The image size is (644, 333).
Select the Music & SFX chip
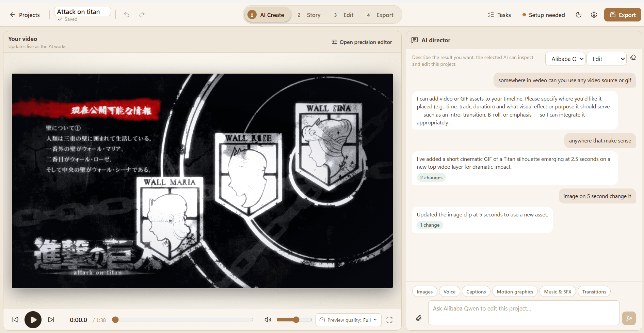click(558, 292)
